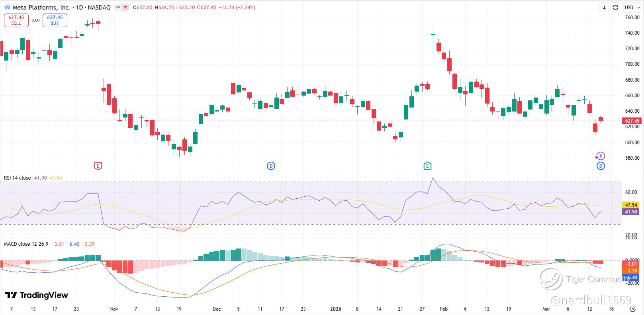Viewport: 644px width, 315px height.
Task: Click the 720.00 price axis label
Action: pos(632,49)
